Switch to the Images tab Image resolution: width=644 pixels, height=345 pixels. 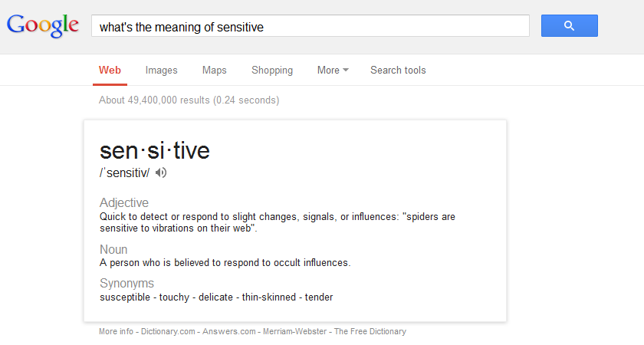161,70
